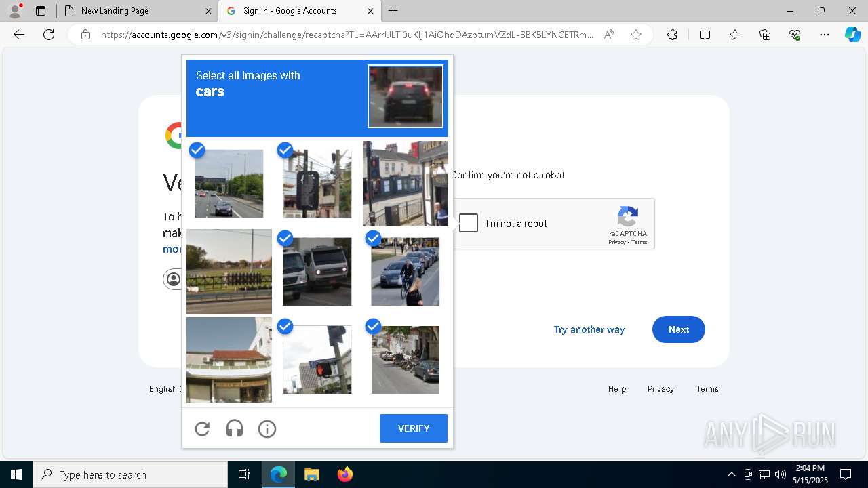Check the I'm not a robot checkbox
868x488 pixels.
(469, 223)
